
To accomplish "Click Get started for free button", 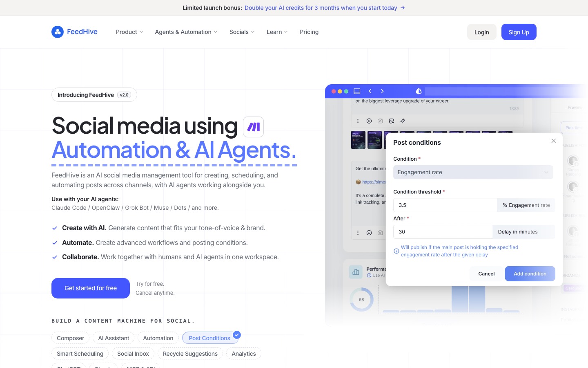I will (x=91, y=288).
